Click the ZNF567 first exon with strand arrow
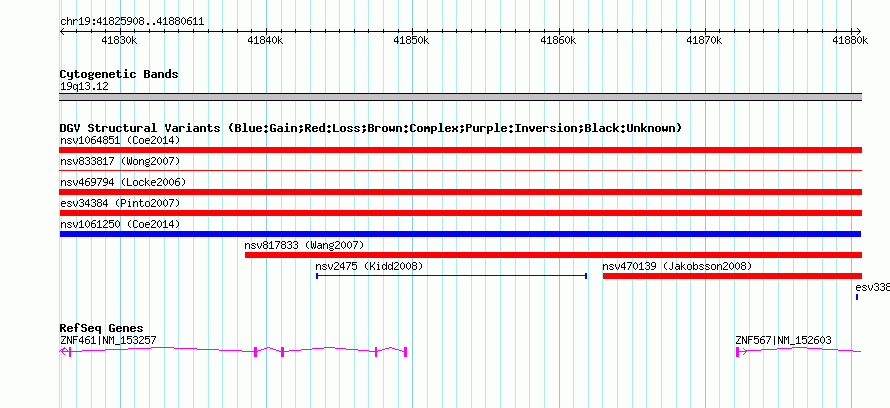This screenshot has height=408, width=890. 740,352
